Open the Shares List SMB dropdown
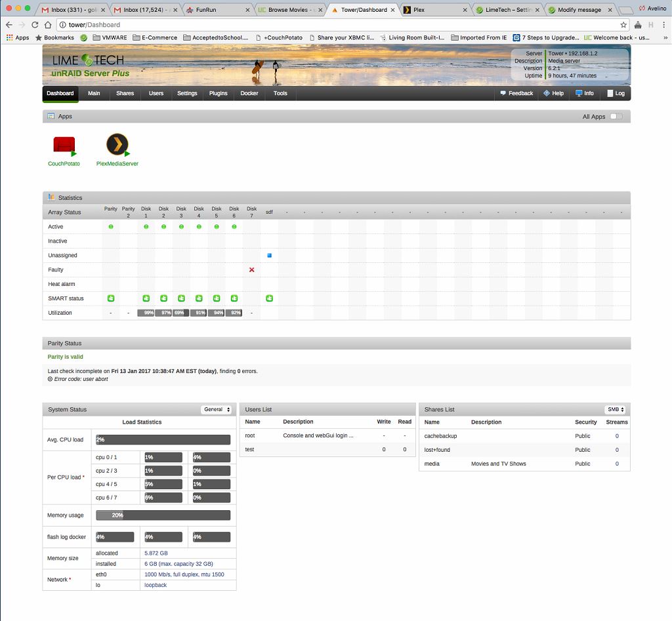 (615, 409)
